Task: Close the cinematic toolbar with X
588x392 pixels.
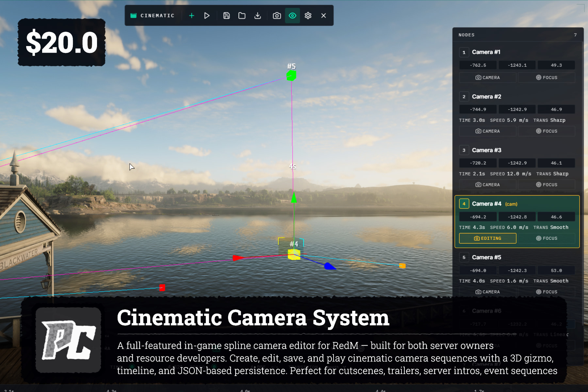Action: pyautogui.click(x=324, y=16)
